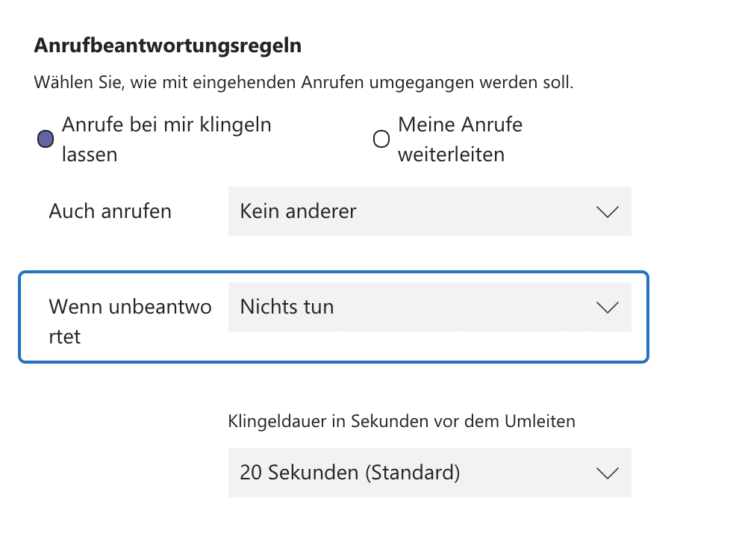Click the "Meine Anrufe weiterleiten" label text
This screenshot has width=736, height=560.
click(x=460, y=125)
